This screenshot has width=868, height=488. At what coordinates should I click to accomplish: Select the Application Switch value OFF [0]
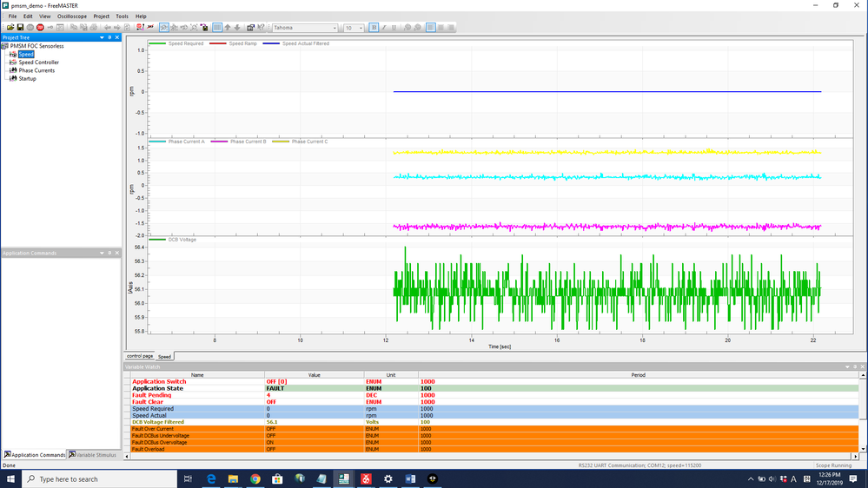[x=277, y=382]
